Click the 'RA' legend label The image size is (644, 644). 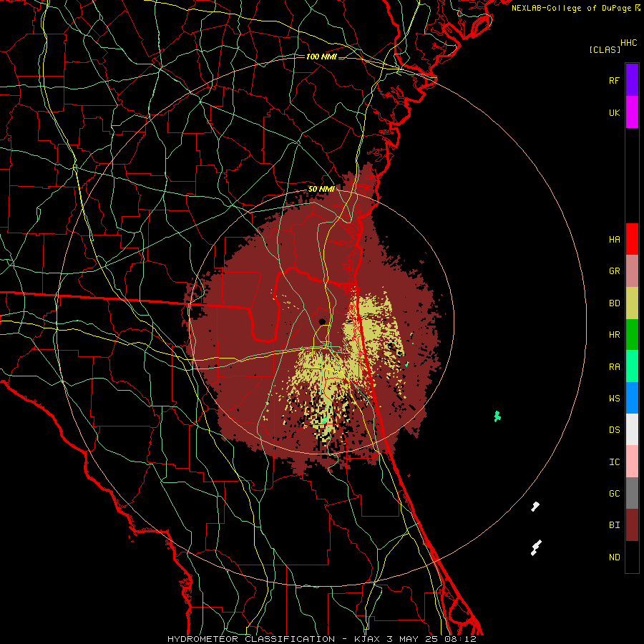click(614, 367)
